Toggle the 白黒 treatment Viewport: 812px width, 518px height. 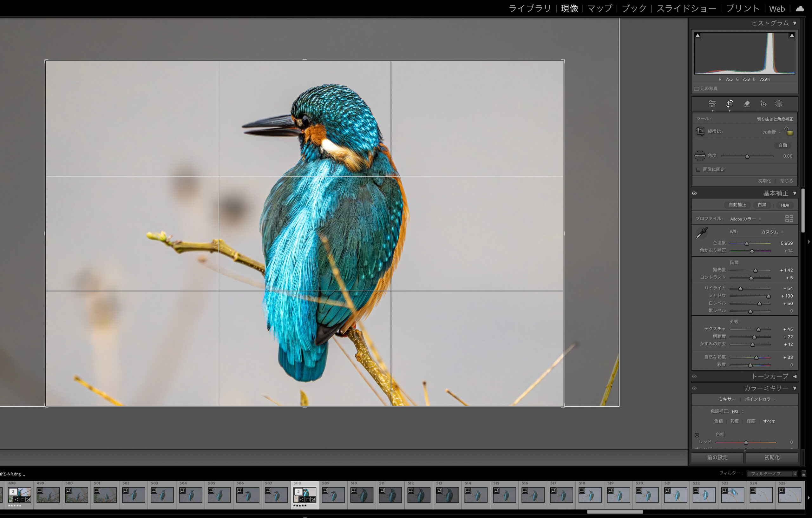pos(762,205)
